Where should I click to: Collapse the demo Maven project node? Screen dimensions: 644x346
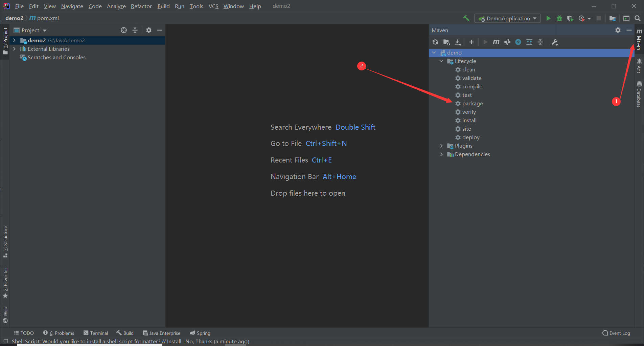434,52
